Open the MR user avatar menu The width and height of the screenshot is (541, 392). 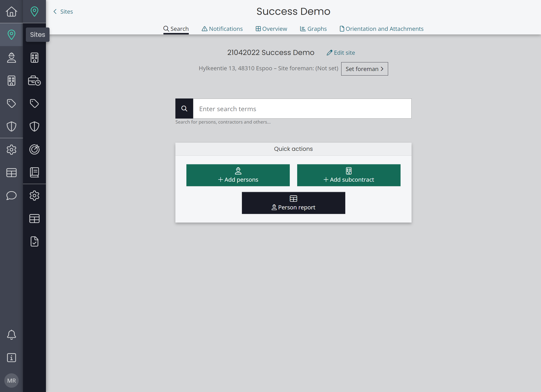tap(11, 381)
